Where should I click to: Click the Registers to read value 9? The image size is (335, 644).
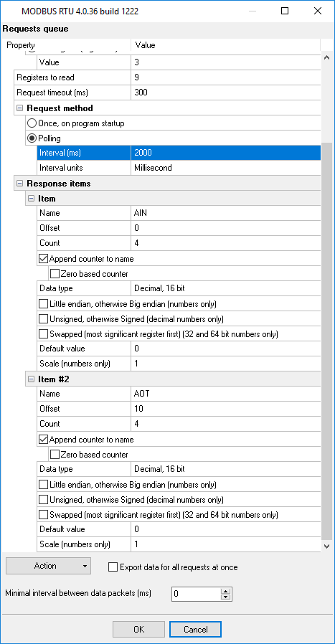tap(226, 77)
